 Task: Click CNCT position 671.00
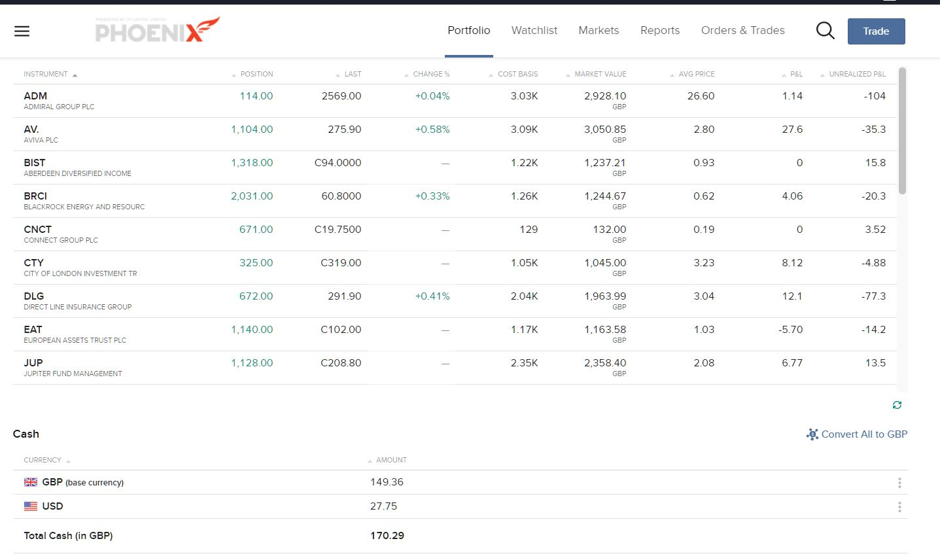[x=256, y=230]
